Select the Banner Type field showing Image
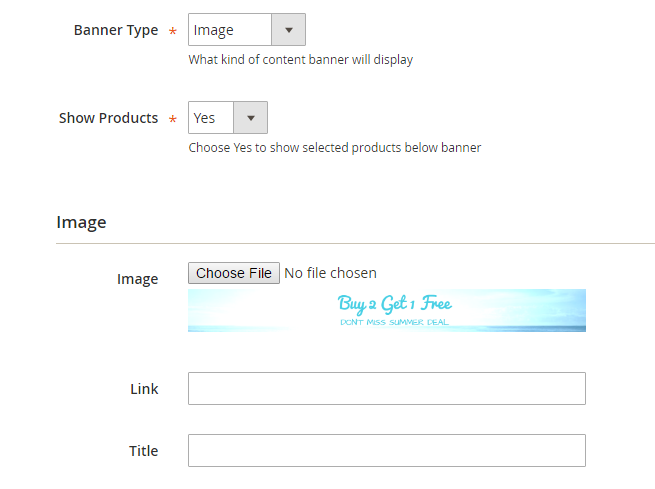 [247, 30]
